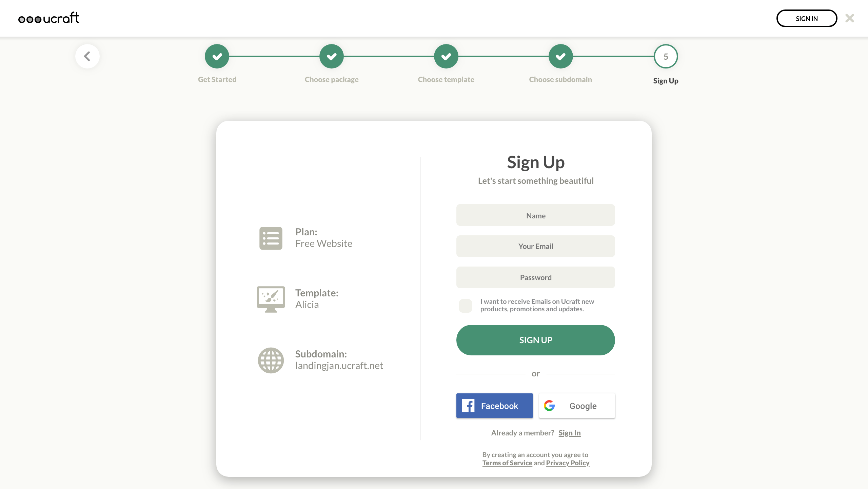Click the Terms of Service link
This screenshot has width=868, height=489.
pos(507,463)
